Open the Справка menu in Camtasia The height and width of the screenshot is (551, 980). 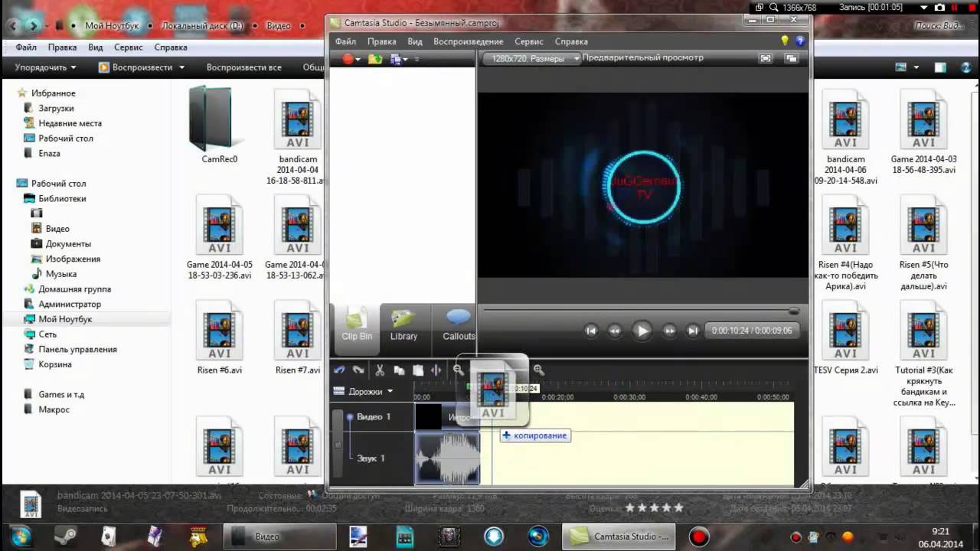coord(571,41)
